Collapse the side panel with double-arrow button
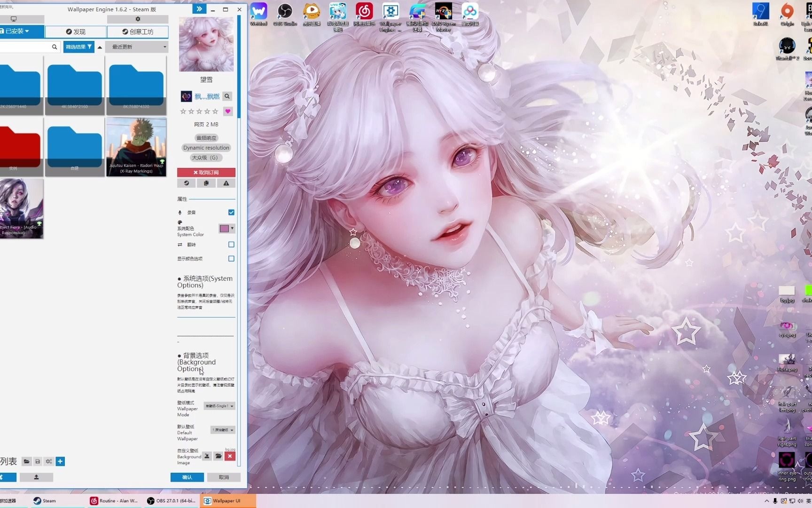The height and width of the screenshot is (508, 812). pyautogui.click(x=199, y=9)
